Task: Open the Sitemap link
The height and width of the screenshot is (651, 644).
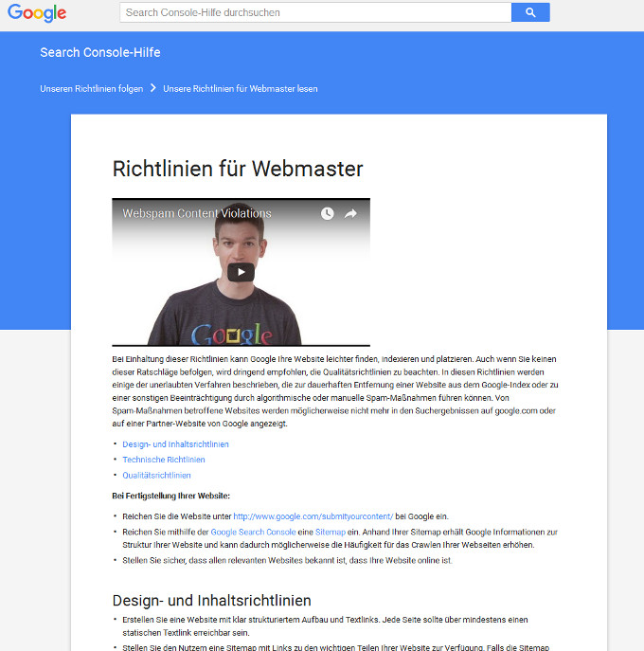Action: coord(331,532)
